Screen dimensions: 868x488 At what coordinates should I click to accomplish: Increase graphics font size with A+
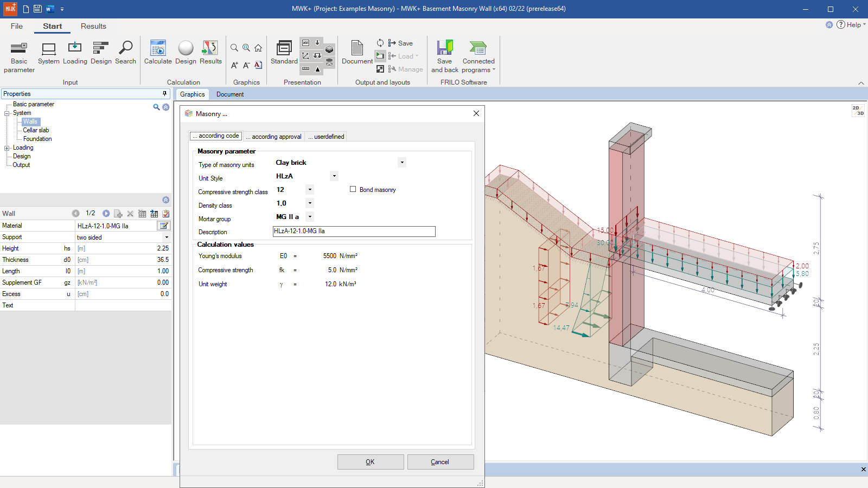(x=234, y=65)
